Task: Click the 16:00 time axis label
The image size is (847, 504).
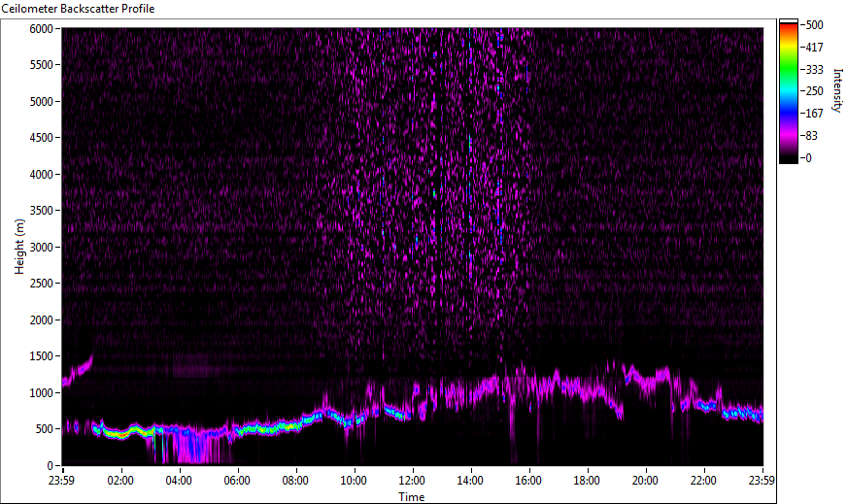Action: point(528,481)
